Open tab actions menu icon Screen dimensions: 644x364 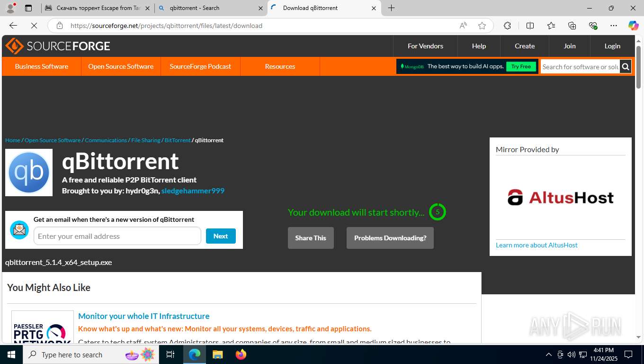28,8
